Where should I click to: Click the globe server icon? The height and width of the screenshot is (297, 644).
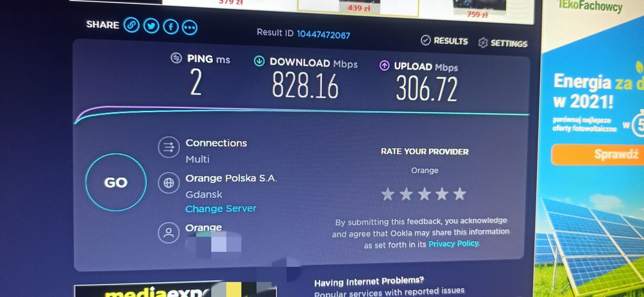pyautogui.click(x=169, y=183)
